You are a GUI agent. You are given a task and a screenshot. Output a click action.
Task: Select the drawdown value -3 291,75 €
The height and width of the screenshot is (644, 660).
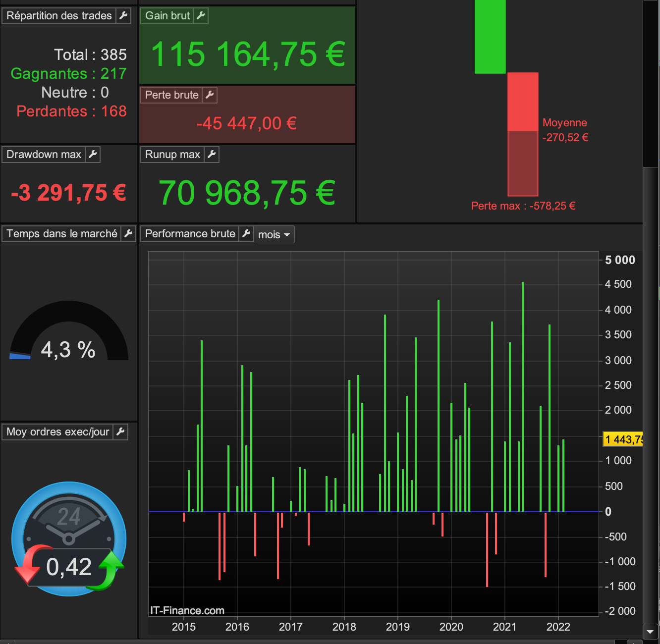click(x=68, y=193)
